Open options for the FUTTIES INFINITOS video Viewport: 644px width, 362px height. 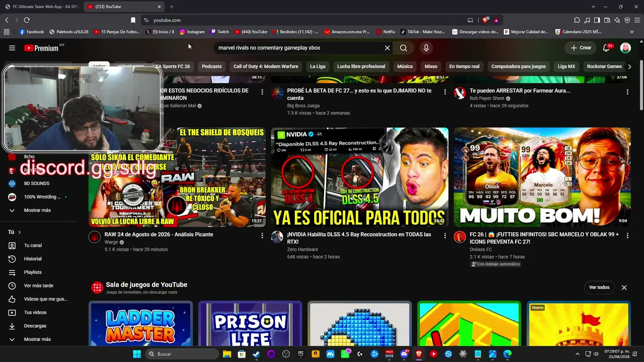coord(627,236)
